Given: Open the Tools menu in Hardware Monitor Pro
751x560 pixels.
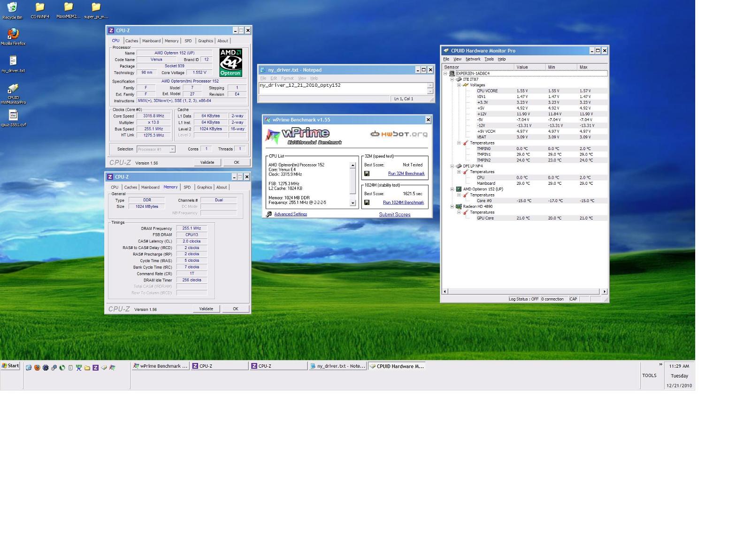Looking at the screenshot, I should [x=489, y=59].
